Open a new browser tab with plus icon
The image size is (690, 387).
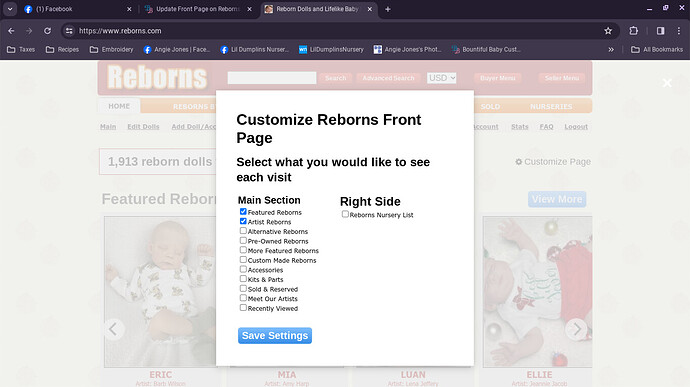click(x=388, y=9)
